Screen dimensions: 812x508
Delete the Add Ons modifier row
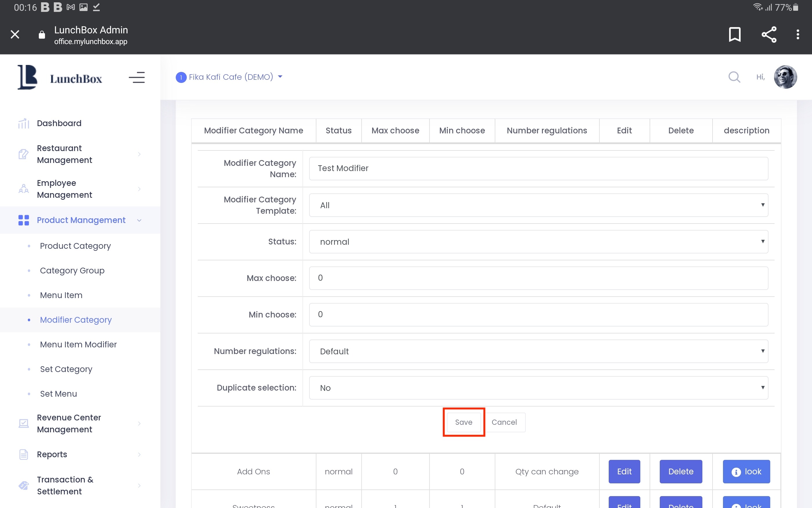click(680, 471)
